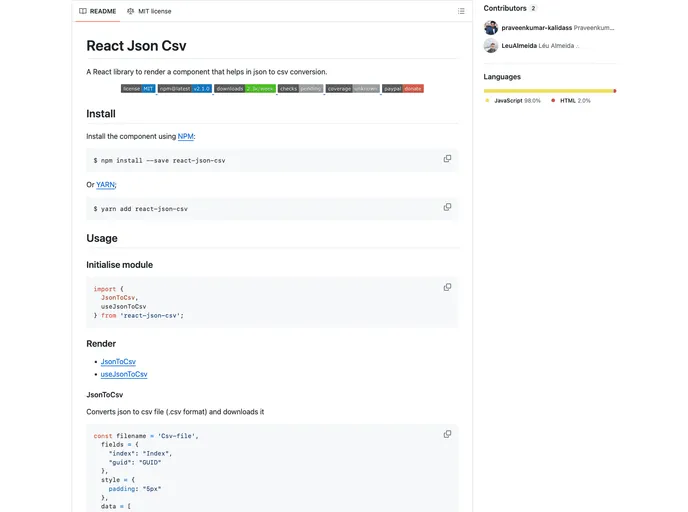Screen dimensions: 688x512
Task: Click the license MIT badge
Action: (x=138, y=89)
